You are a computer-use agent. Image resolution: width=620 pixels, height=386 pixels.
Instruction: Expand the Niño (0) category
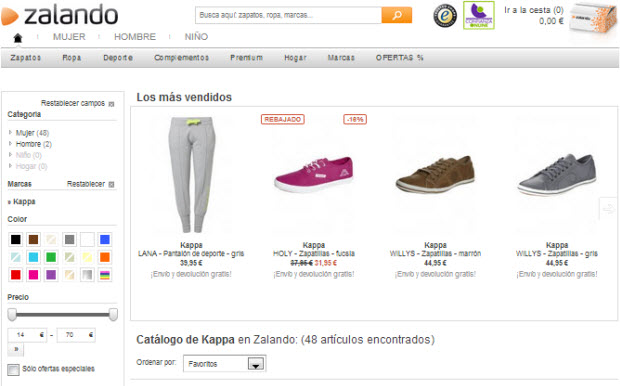28,155
